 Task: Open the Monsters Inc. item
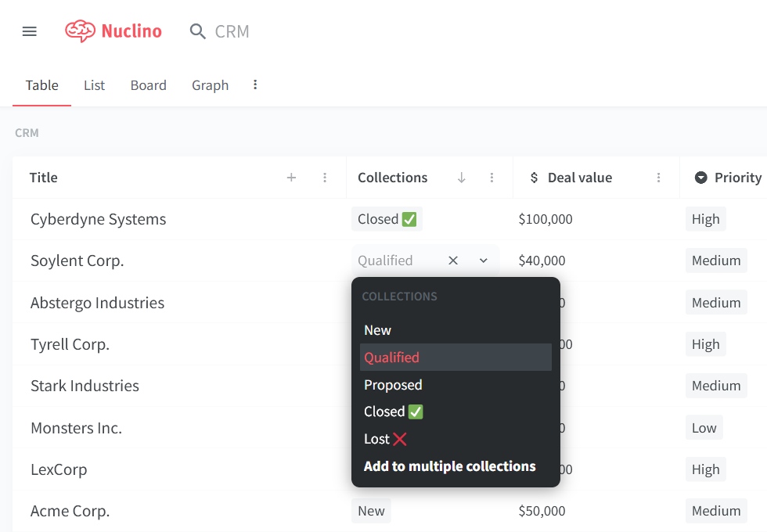[77, 428]
